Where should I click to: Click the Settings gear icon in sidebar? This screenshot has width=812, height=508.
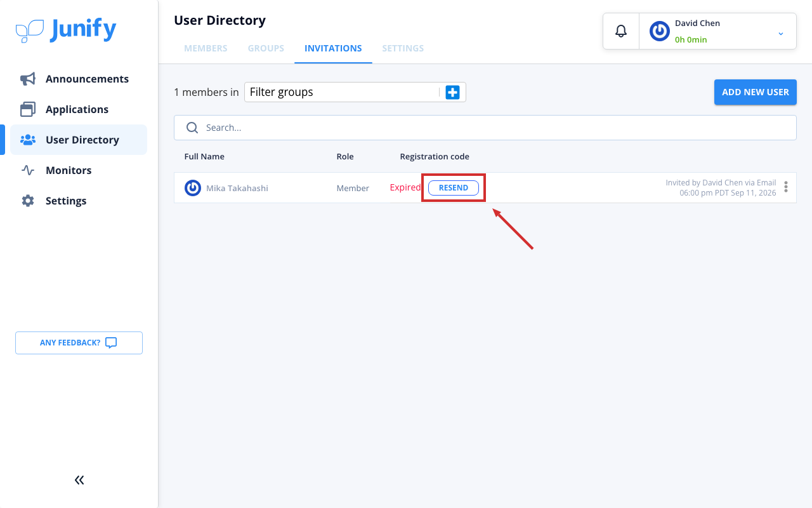pyautogui.click(x=28, y=201)
